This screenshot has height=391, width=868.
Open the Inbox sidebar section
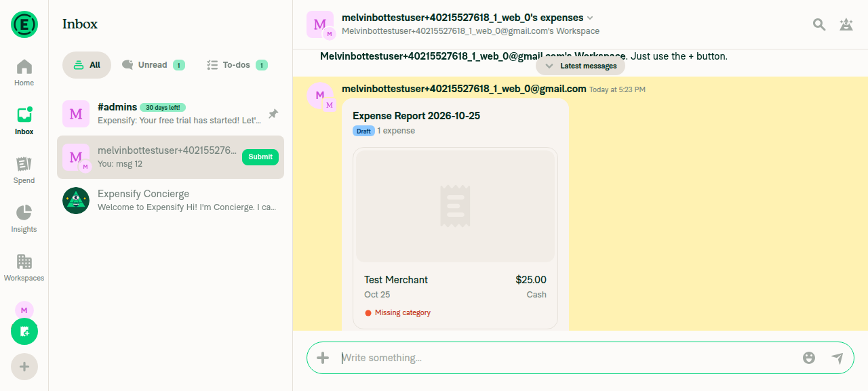coord(24,121)
